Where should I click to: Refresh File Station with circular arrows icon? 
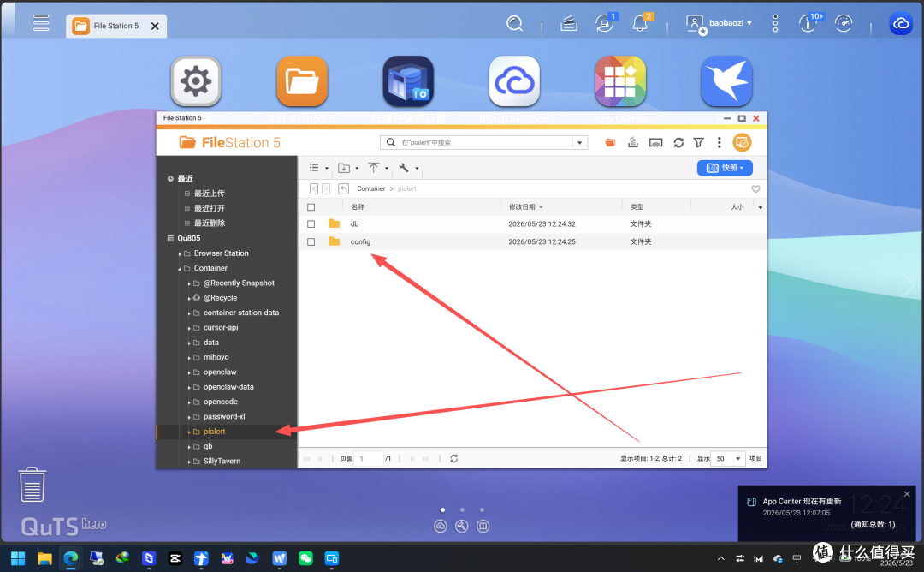[x=678, y=143]
